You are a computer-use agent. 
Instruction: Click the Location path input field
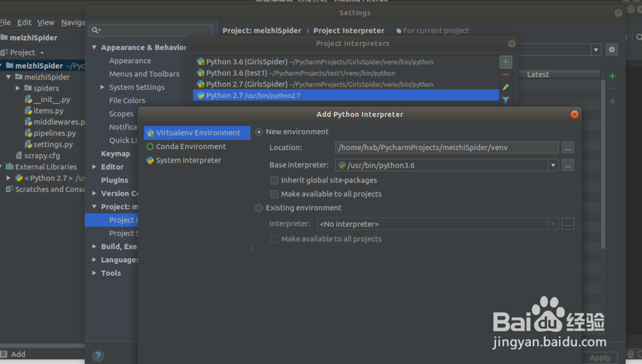point(447,148)
